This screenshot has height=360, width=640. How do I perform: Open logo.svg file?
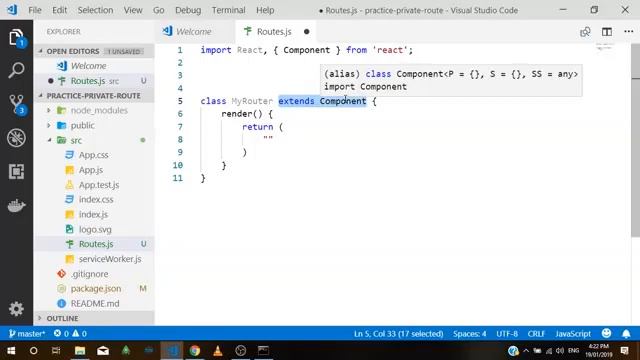tap(94, 229)
